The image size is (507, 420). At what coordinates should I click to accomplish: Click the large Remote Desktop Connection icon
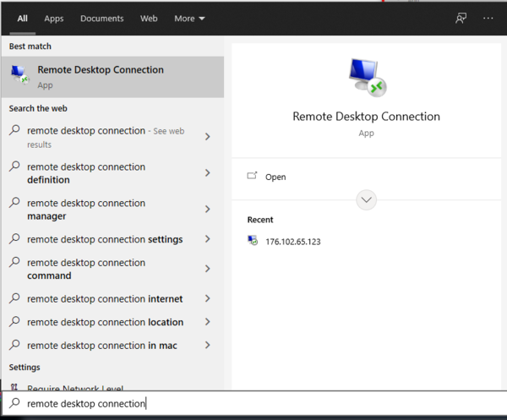(x=366, y=78)
